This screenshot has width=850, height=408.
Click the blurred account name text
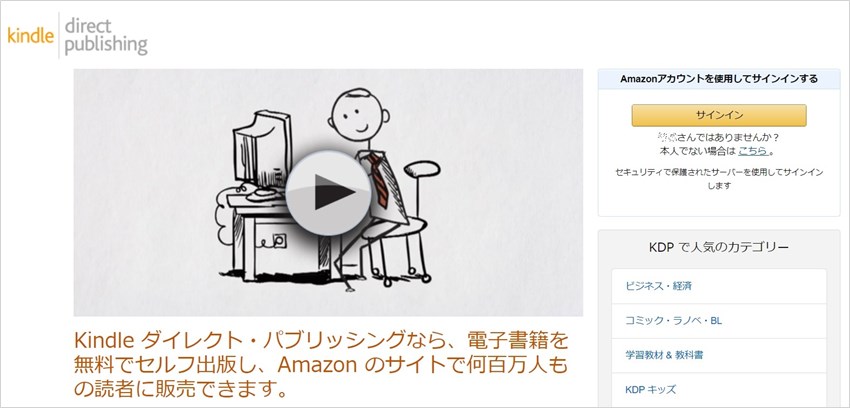coord(665,138)
